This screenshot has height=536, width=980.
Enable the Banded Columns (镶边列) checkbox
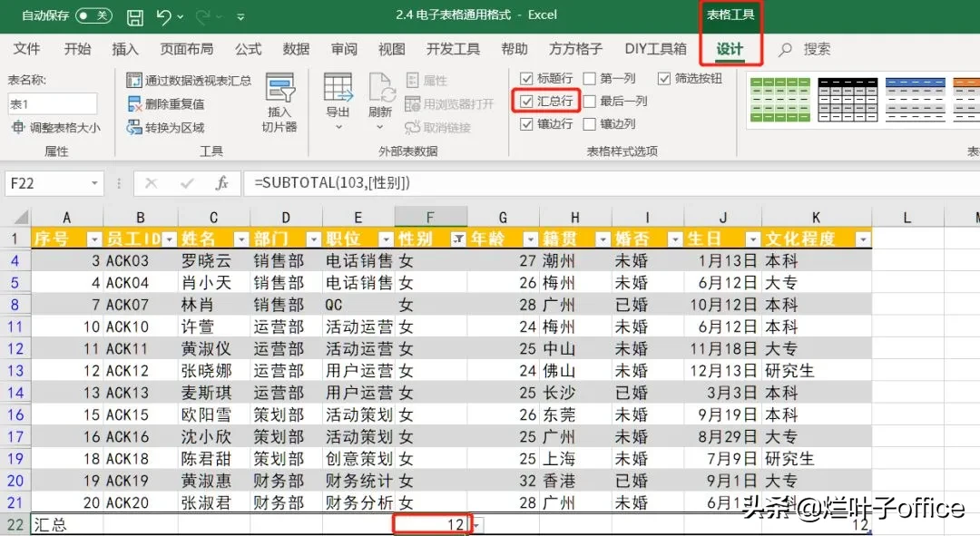coord(590,124)
